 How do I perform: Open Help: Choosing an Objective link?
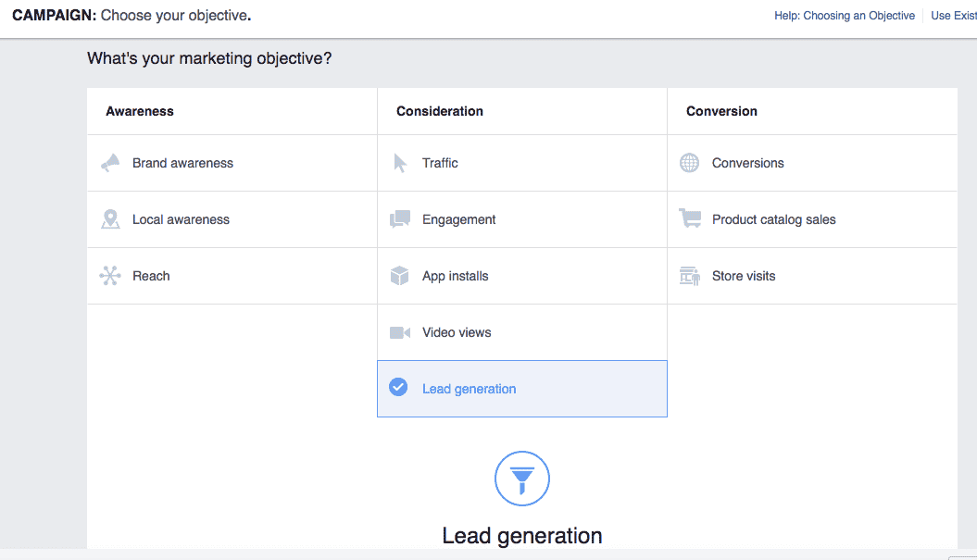click(x=845, y=16)
